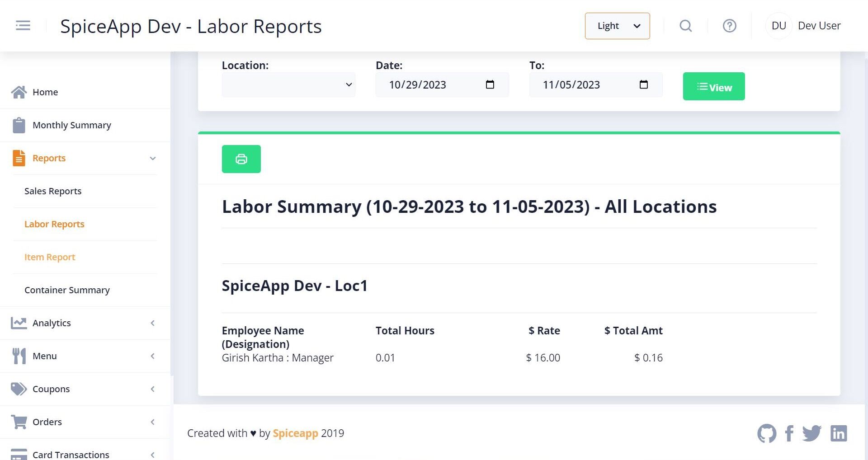Expand the Card Transactions submenu chevron

tap(153, 455)
